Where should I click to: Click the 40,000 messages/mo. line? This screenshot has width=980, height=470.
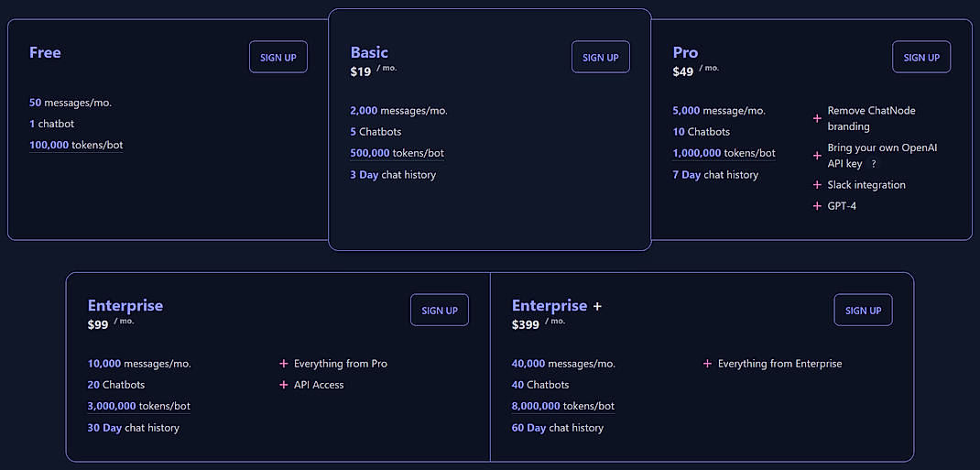click(x=564, y=364)
